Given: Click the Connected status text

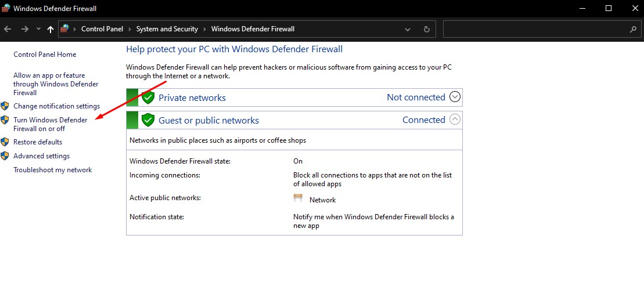Looking at the screenshot, I should click(x=424, y=120).
